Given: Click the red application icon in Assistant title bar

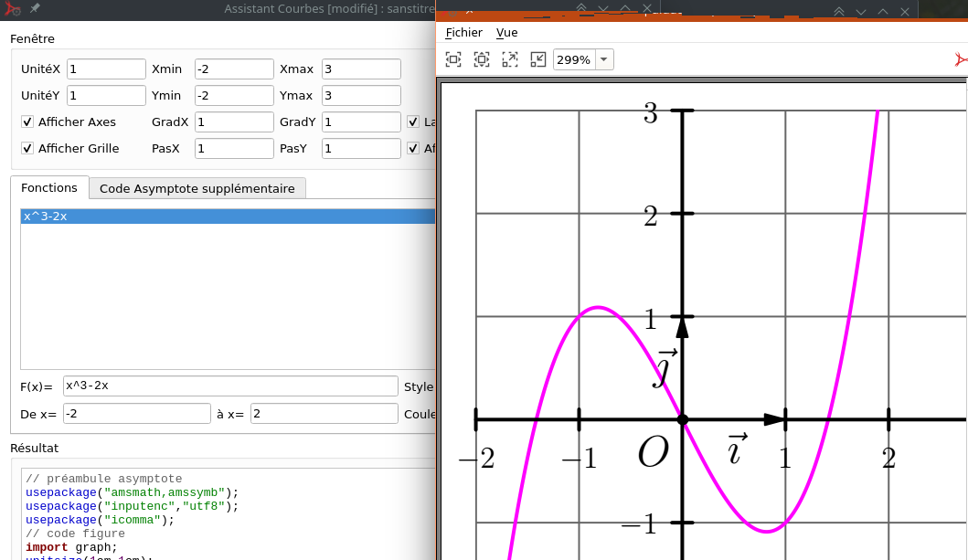Looking at the screenshot, I should click(x=13, y=9).
